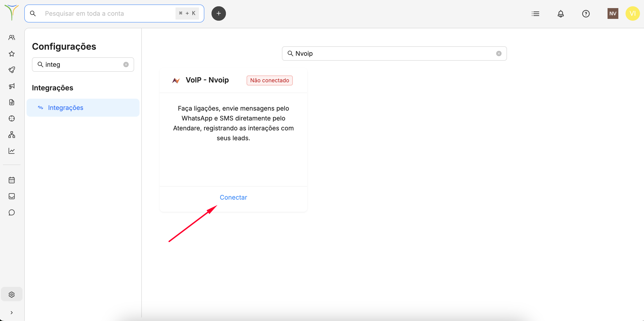Clear the Nvoip integration search
The image size is (644, 321).
[x=498, y=53]
